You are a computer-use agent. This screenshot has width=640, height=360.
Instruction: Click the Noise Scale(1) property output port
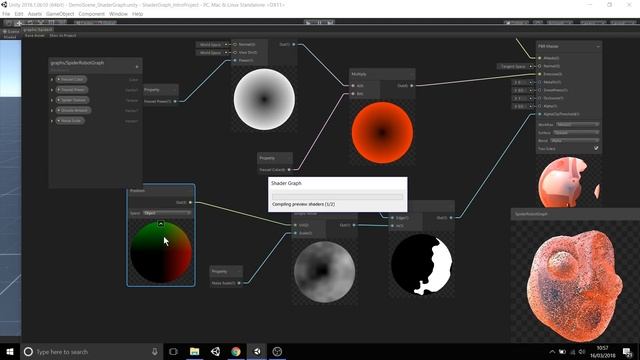click(239, 283)
